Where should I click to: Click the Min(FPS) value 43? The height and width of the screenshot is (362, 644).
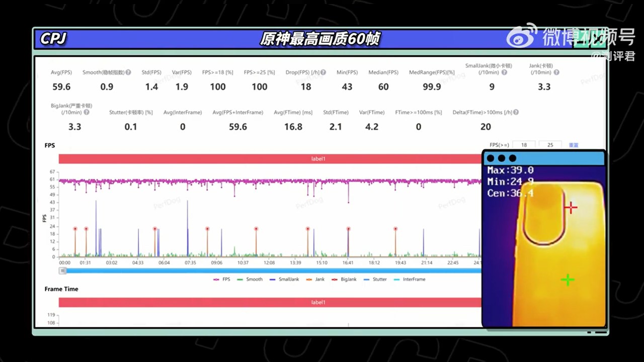click(347, 87)
